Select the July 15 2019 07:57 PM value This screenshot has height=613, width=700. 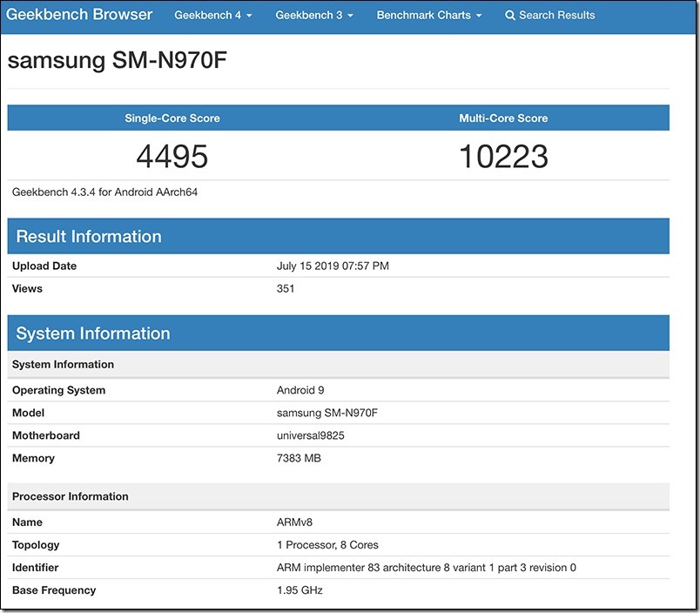(x=333, y=266)
